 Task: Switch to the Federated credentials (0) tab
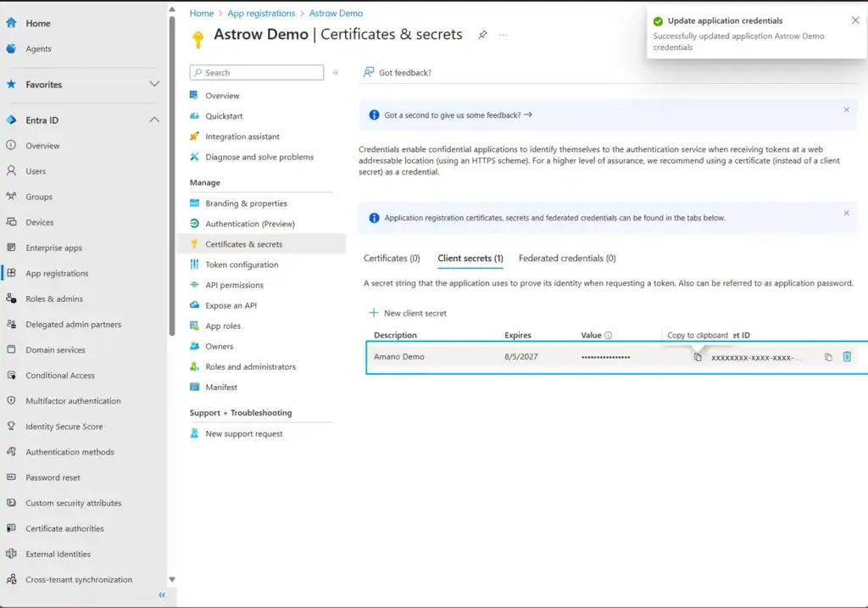(x=567, y=259)
